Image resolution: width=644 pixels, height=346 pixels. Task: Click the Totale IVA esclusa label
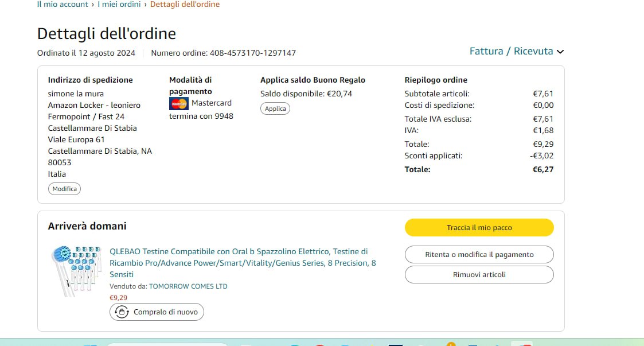pyautogui.click(x=438, y=119)
